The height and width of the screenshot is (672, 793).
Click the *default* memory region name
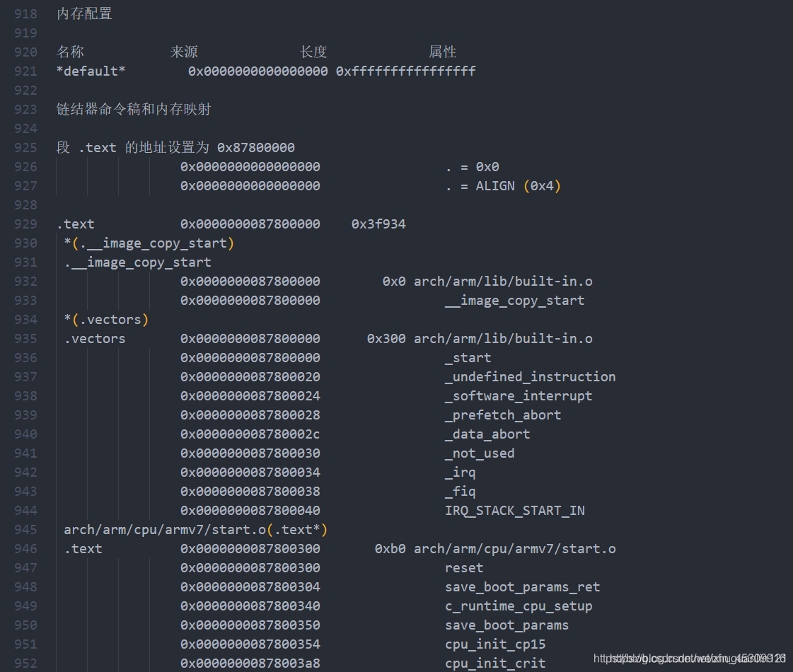tap(91, 71)
